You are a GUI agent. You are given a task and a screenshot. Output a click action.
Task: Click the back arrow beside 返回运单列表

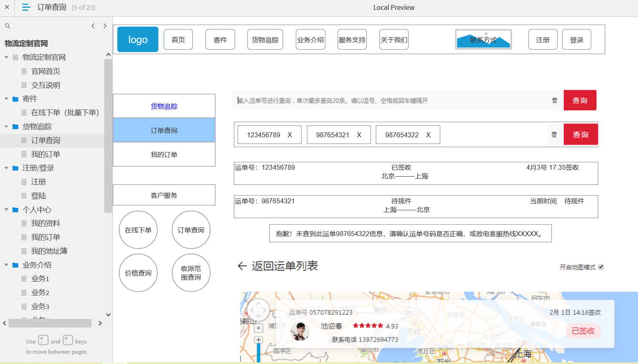coord(242,266)
